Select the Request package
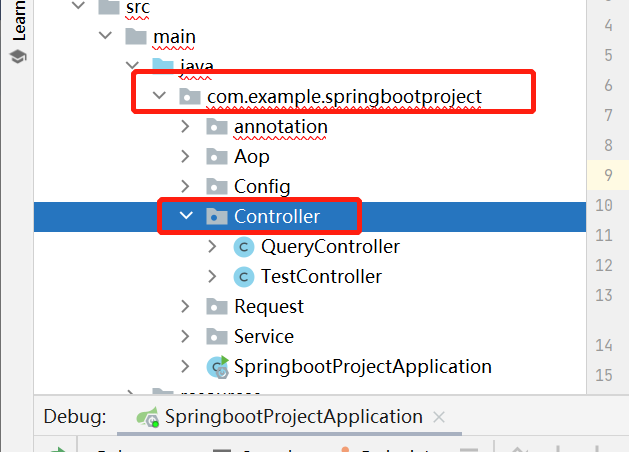Screen dimensions: 629x452 pos(269,307)
